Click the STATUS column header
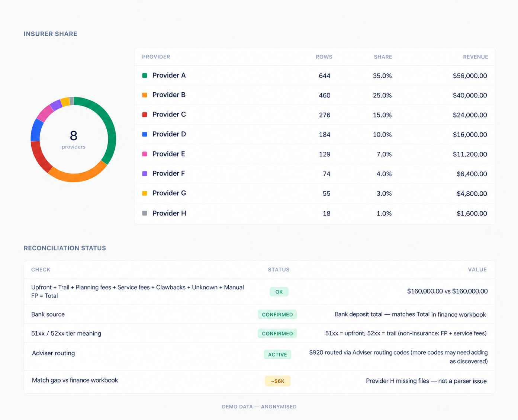Viewport: 518px width, 420px height. pos(279,270)
